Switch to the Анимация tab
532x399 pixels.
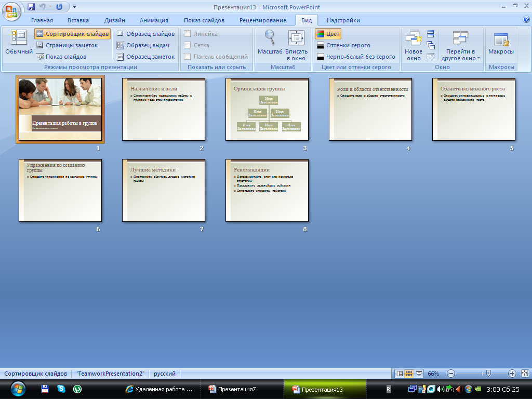[x=154, y=20]
